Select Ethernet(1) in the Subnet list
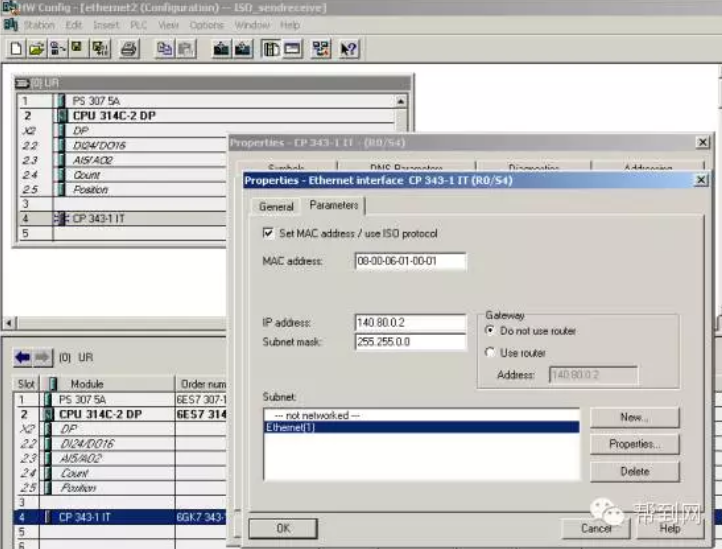Viewport: 722px width, 549px height. tap(420, 427)
